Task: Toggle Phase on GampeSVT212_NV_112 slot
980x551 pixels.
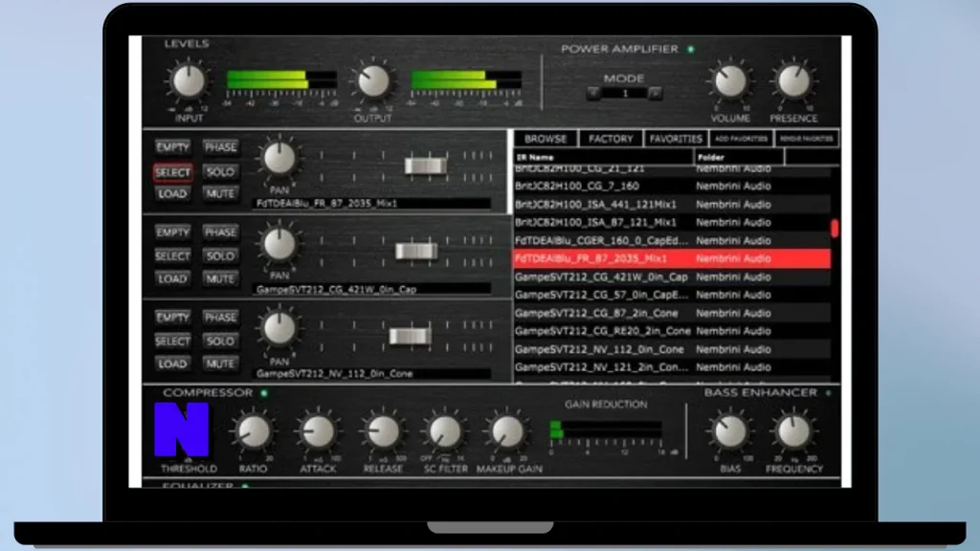Action: tap(221, 318)
